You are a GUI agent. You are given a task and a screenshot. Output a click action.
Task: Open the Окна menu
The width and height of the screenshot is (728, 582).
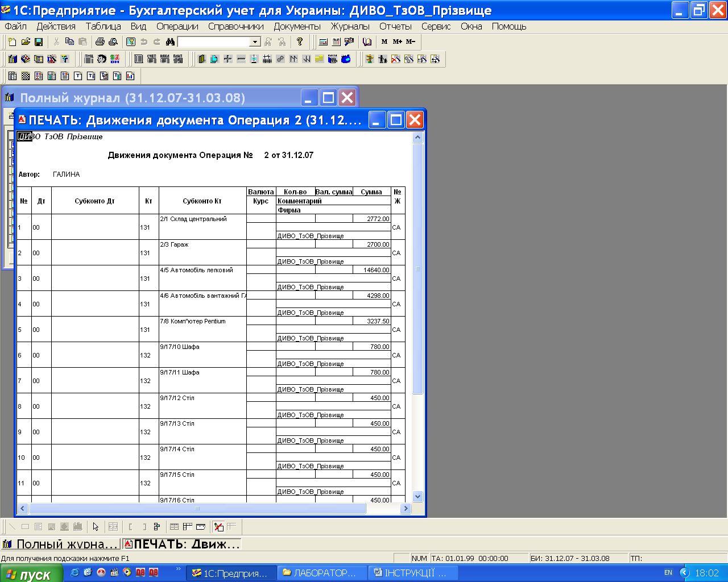pyautogui.click(x=471, y=26)
